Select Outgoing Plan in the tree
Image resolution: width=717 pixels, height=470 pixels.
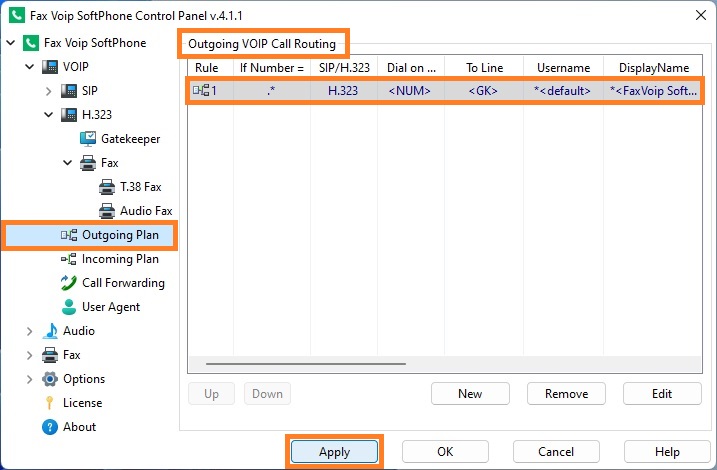coord(120,235)
